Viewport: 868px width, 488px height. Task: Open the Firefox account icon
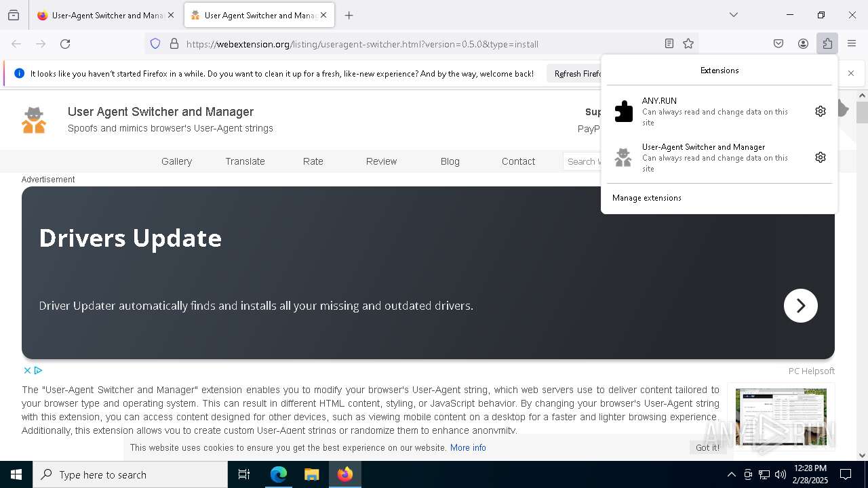pos(803,44)
